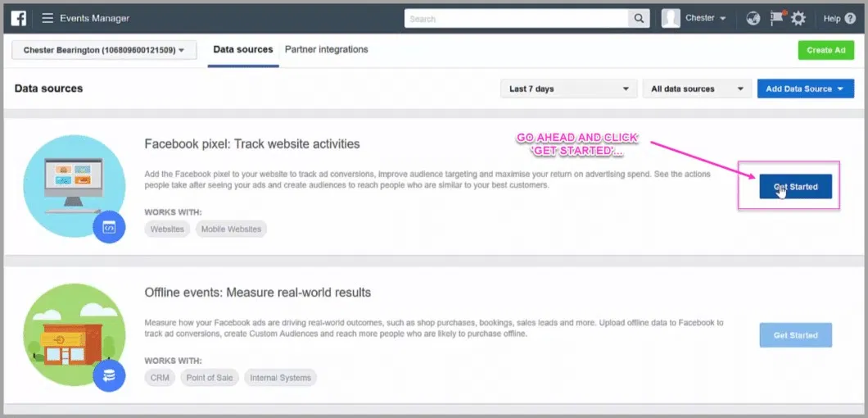Viewport: 868px width, 418px height.
Task: Click the green Create Ad button
Action: coord(826,50)
